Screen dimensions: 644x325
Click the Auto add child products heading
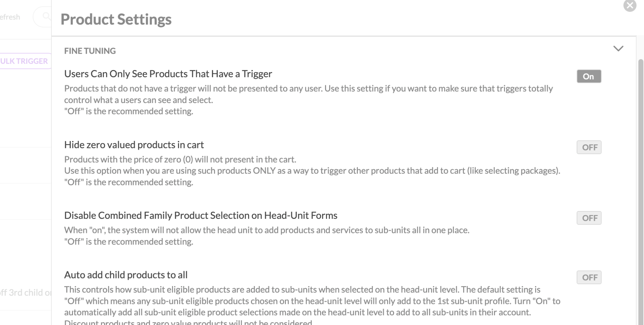[x=126, y=275]
